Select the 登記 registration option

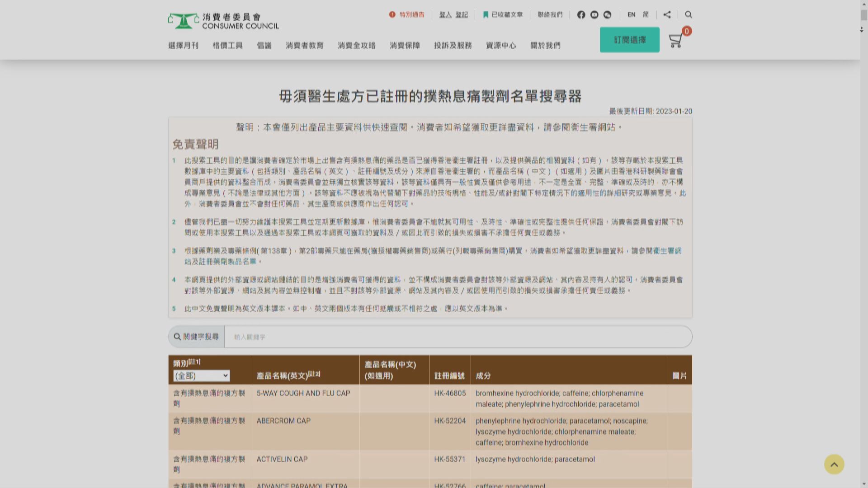pyautogui.click(x=462, y=14)
